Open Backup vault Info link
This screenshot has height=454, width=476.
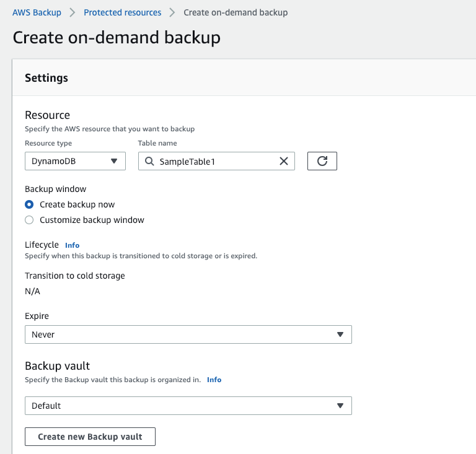[x=214, y=380]
